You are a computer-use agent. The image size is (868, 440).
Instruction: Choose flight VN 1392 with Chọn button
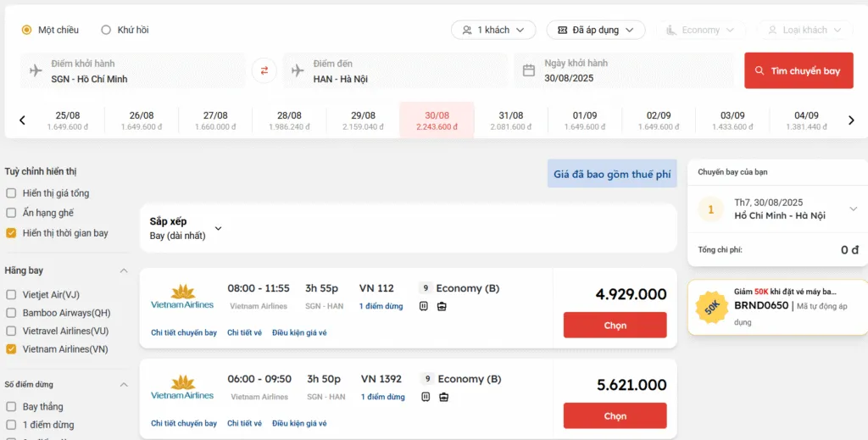click(x=615, y=415)
